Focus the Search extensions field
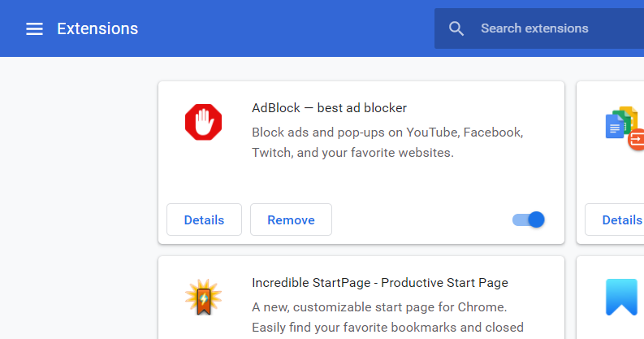The image size is (644, 339). [539, 28]
